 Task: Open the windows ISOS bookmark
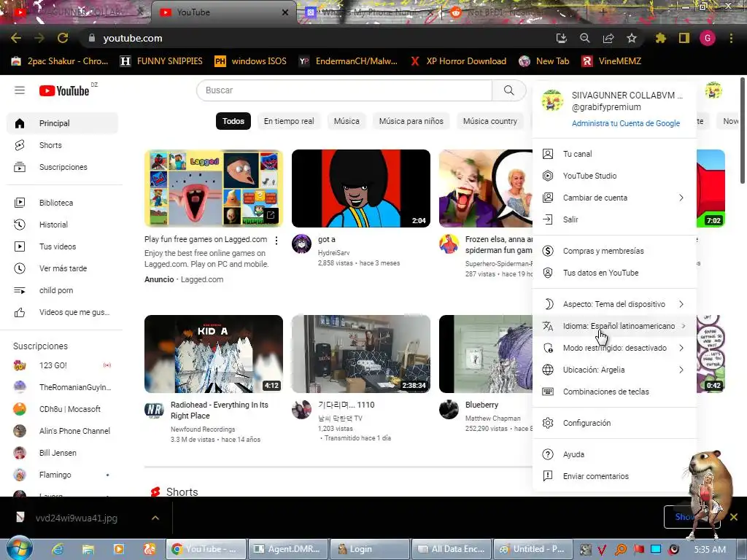coord(251,61)
